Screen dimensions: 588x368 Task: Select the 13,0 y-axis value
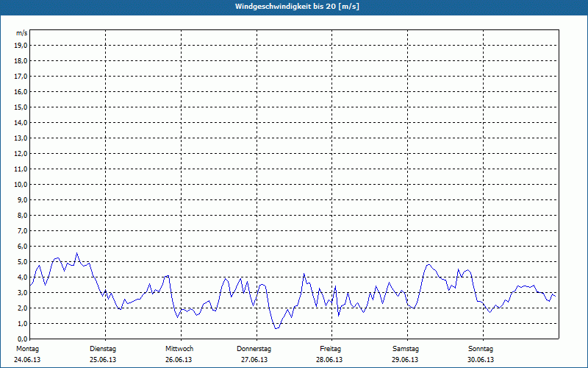(x=21, y=138)
